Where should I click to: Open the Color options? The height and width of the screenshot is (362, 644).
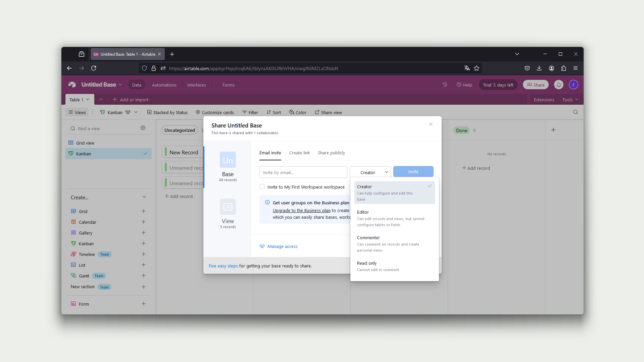[298, 112]
